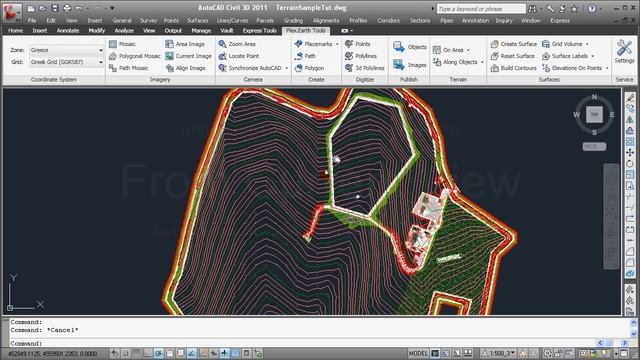Click the Polylines digitize tool
640x360 pixels.
click(x=361, y=56)
